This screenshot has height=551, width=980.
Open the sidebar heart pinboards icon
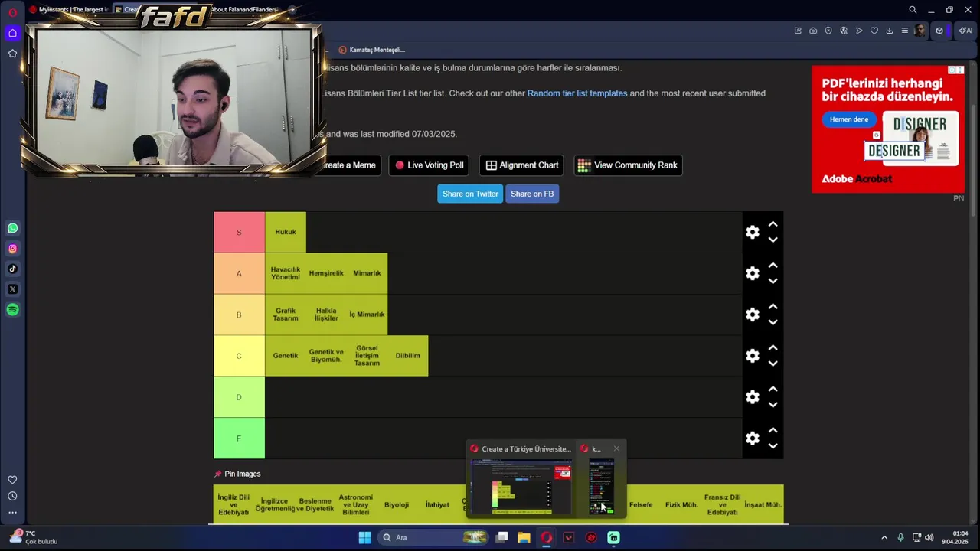[12, 480]
